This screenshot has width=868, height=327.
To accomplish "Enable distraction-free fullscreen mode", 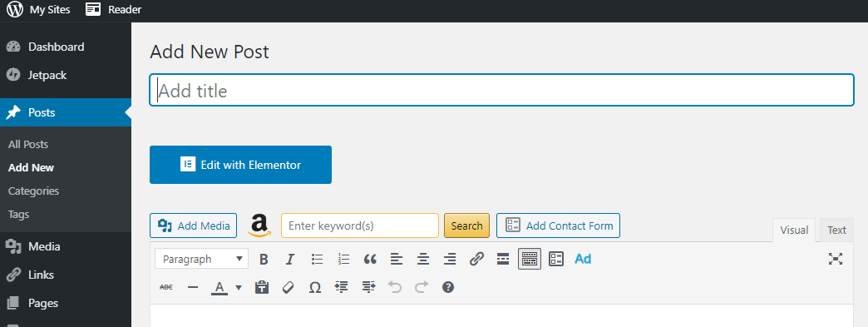I will click(x=836, y=259).
